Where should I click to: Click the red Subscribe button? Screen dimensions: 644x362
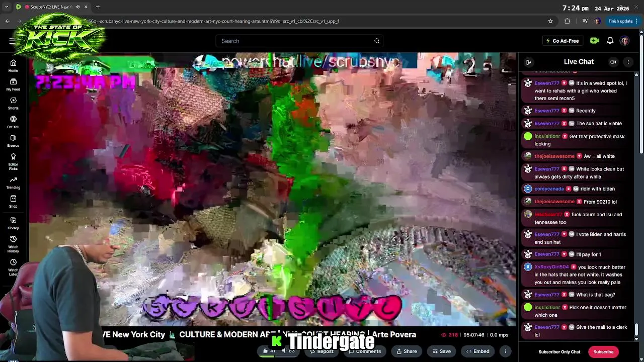click(x=603, y=351)
